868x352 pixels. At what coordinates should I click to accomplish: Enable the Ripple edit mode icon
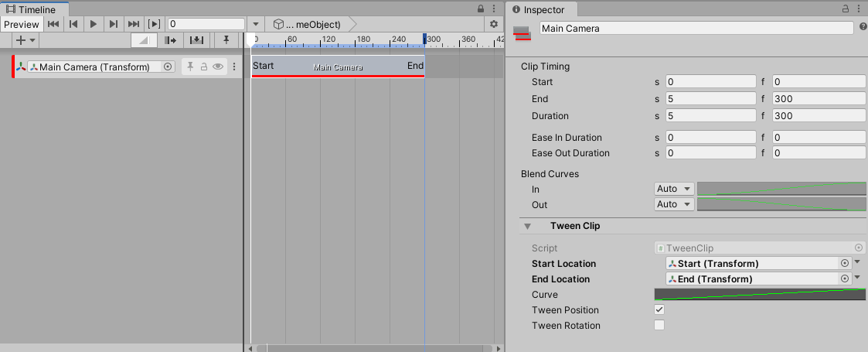171,40
